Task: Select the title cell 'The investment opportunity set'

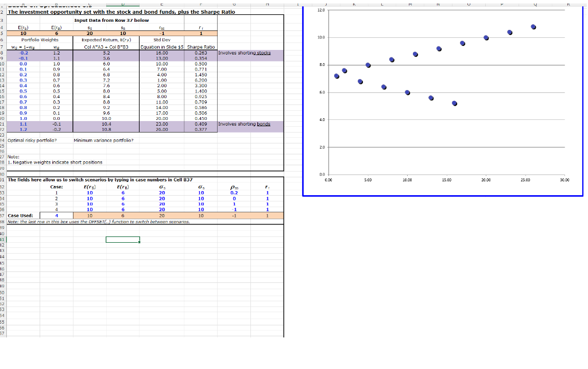Action: coord(69,13)
